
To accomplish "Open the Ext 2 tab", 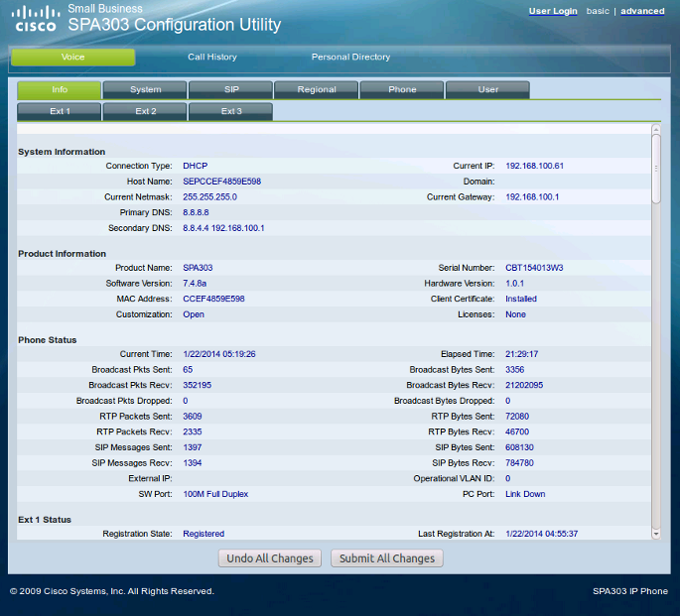I will [x=145, y=111].
